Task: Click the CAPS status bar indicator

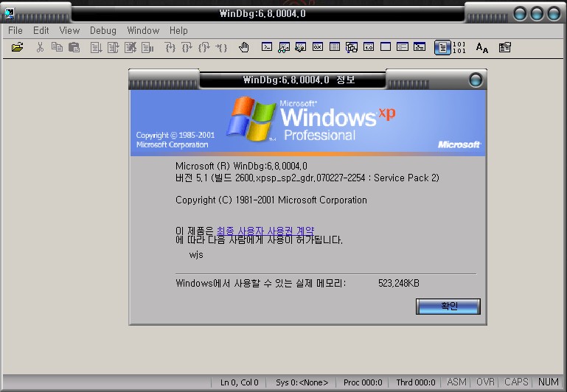Action: pyautogui.click(x=516, y=382)
